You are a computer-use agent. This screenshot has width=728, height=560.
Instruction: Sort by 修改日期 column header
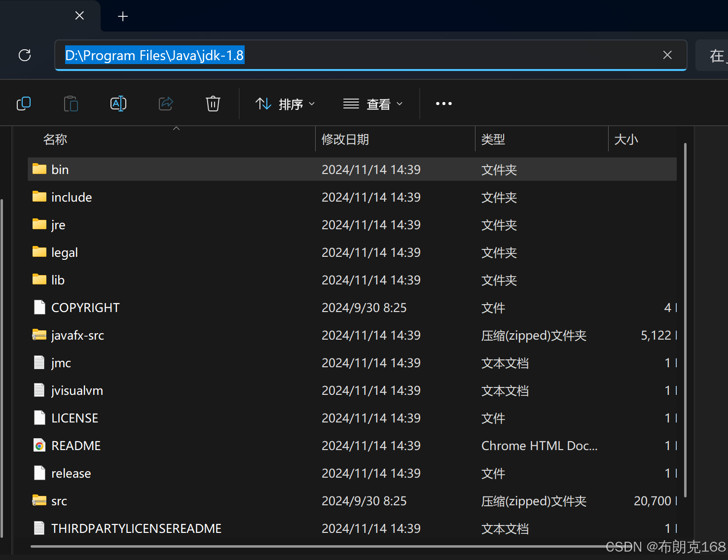[x=345, y=140]
